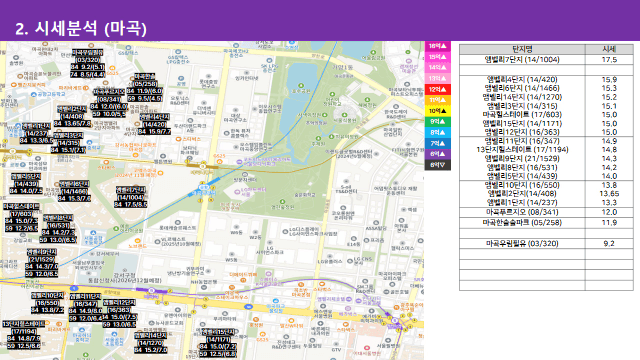This screenshot has width=640, height=360.
Task: Click the 마곡우림필유 (03/320) table row
Action: point(546,244)
